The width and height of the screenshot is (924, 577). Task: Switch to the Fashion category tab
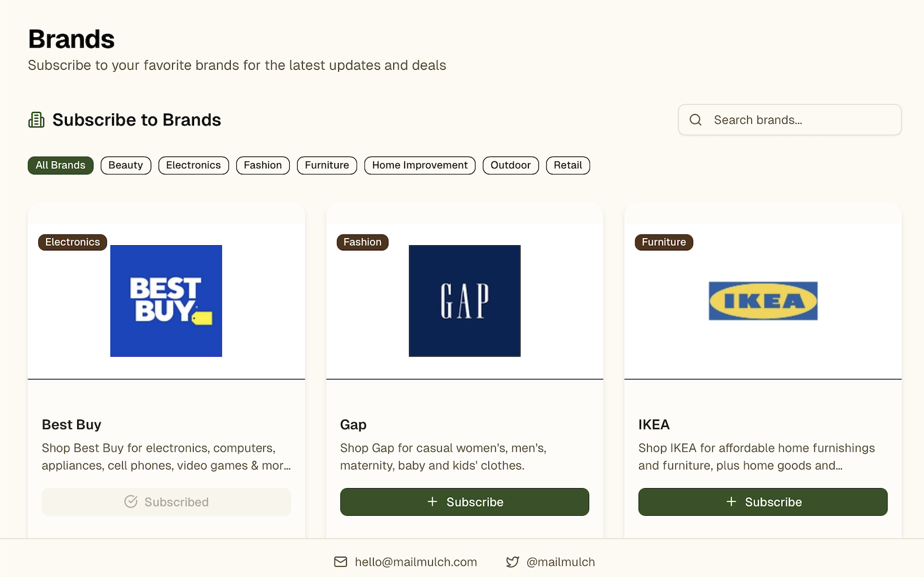[263, 165]
